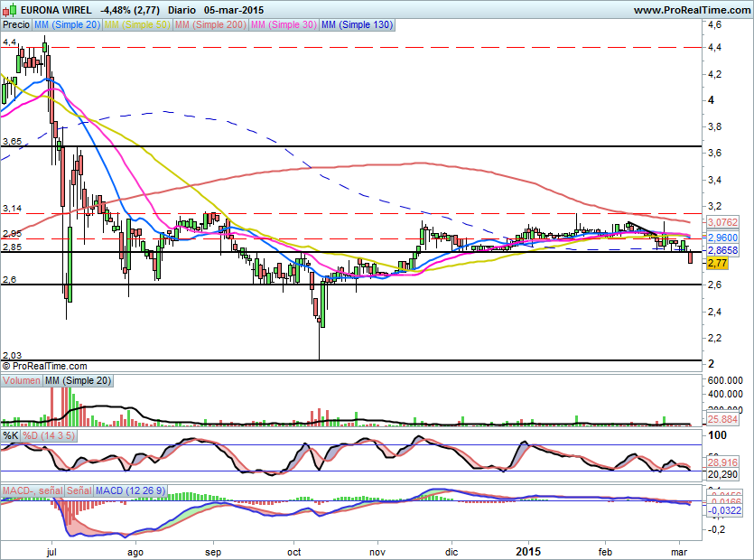Click the oct label on the time axis

pyautogui.click(x=293, y=552)
